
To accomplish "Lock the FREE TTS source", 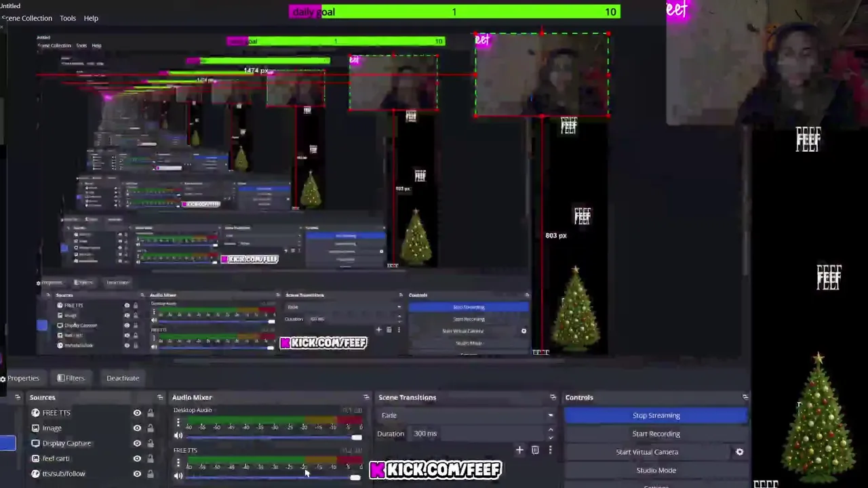I will 150,413.
